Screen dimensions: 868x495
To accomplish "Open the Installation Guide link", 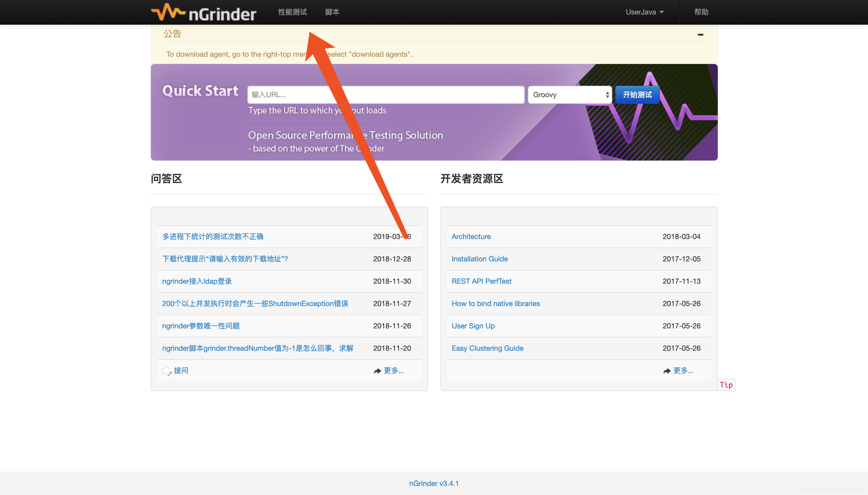I will [479, 259].
